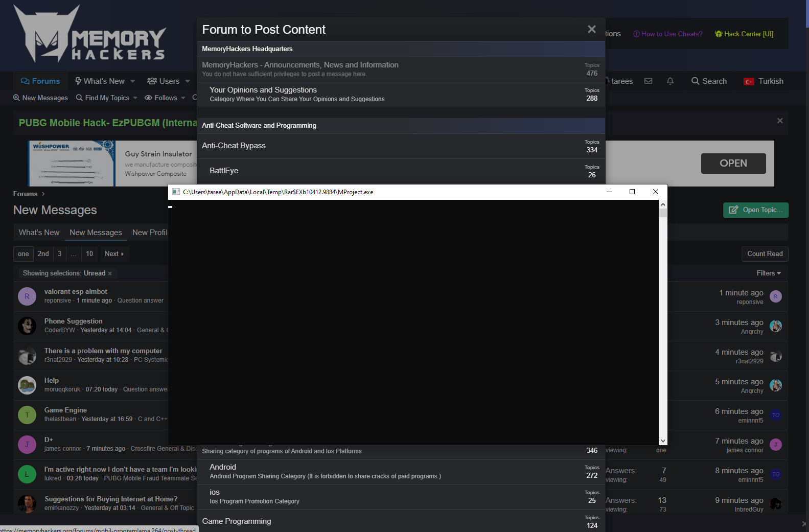Select Your Opinions and Suggestions forum

401,94
